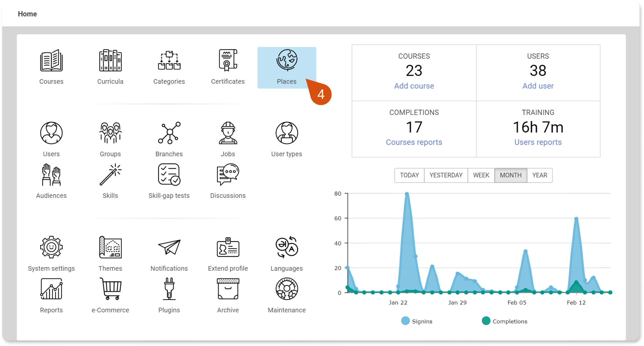
Task: Click the highest Signins peak data point
Action: coord(407,194)
